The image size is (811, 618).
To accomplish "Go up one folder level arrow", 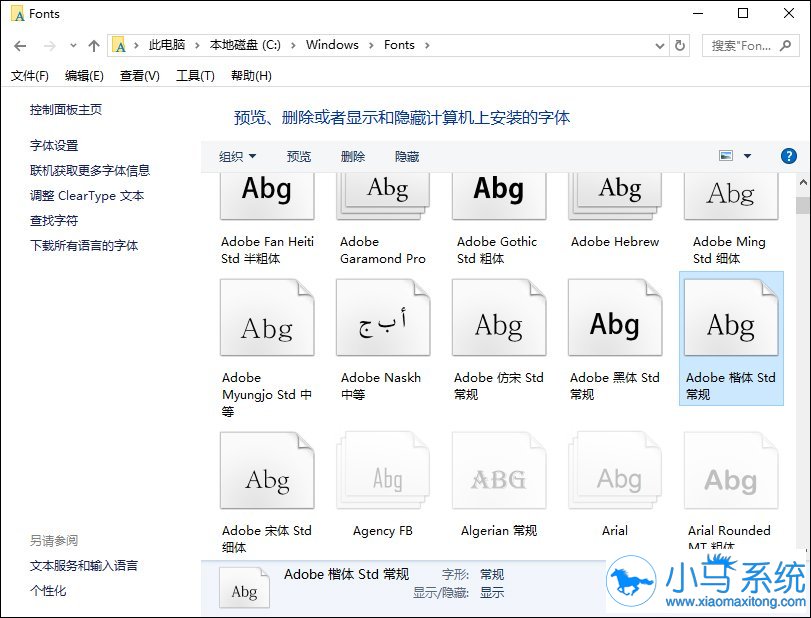I will (x=94, y=46).
